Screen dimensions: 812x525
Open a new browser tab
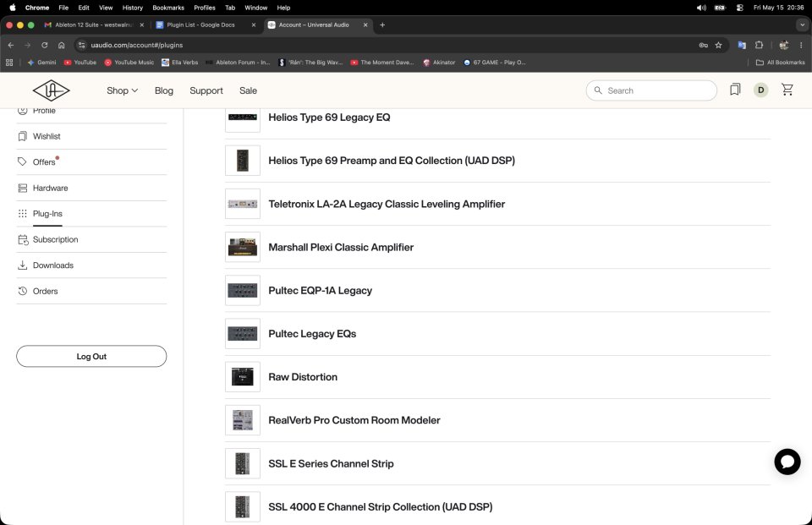382,25
